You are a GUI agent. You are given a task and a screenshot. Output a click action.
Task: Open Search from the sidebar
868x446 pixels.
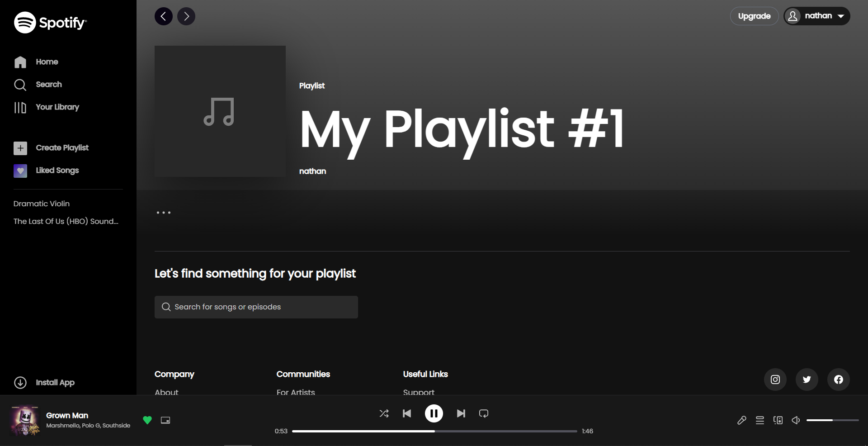click(49, 85)
